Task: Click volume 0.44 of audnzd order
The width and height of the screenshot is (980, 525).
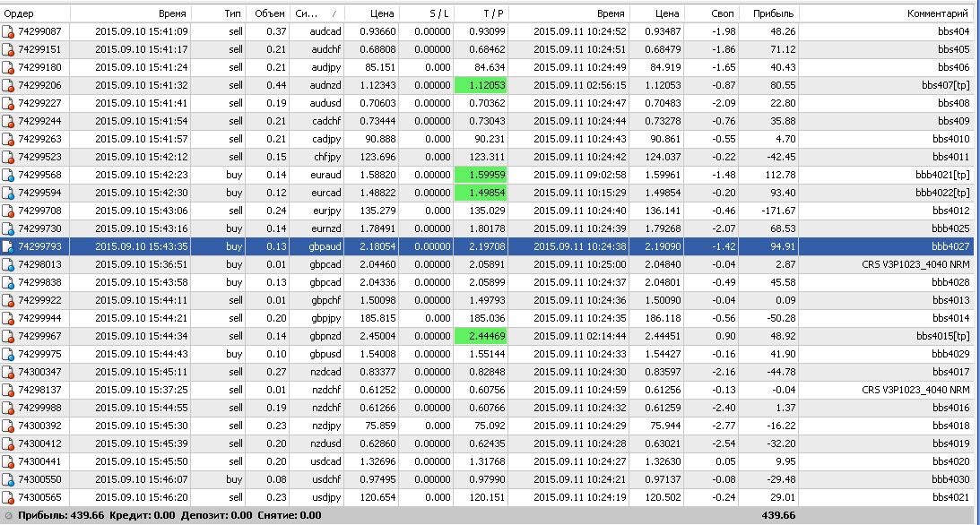Action: (276, 85)
